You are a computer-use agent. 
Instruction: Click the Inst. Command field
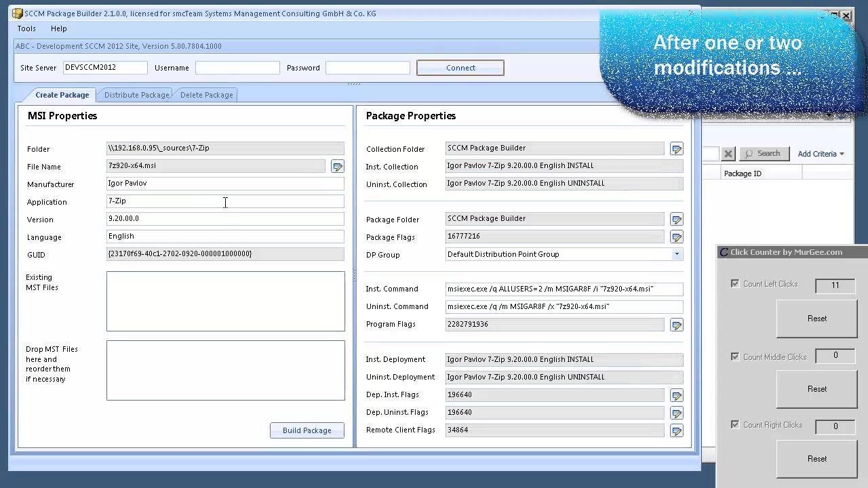pyautogui.click(x=564, y=289)
